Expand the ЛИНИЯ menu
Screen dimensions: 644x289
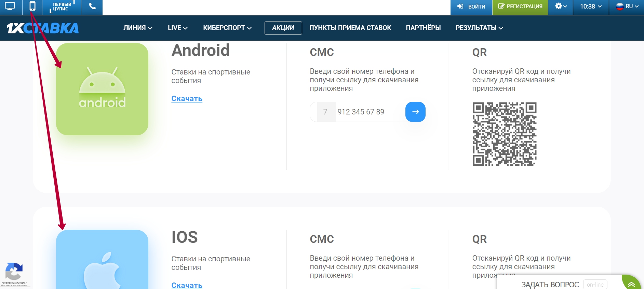(138, 28)
